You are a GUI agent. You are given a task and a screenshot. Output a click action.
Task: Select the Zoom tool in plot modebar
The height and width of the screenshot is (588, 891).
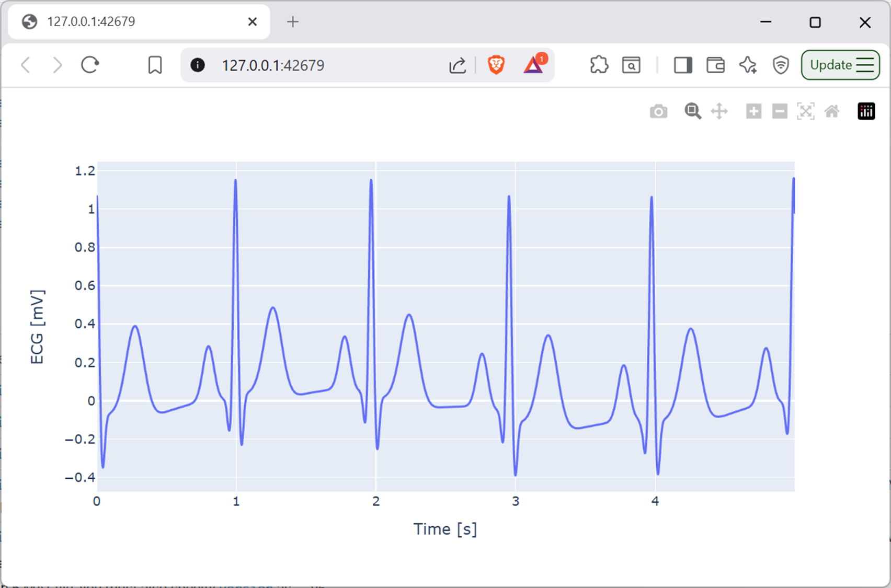point(693,111)
